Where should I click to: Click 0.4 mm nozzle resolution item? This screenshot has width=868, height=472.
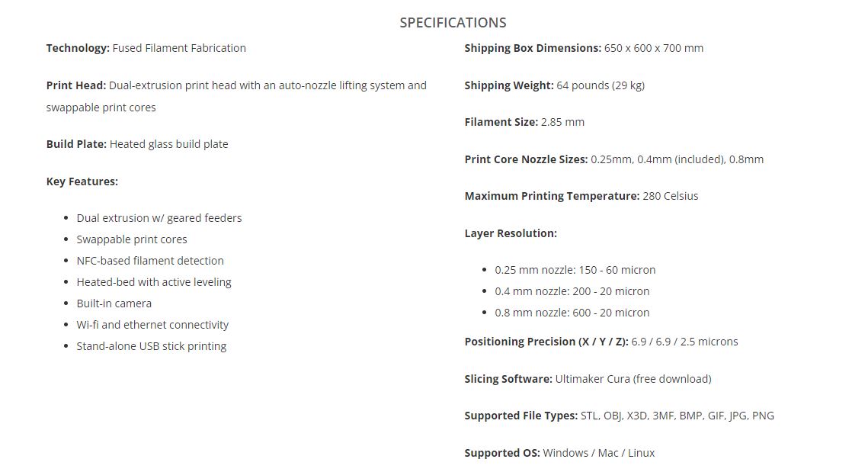[572, 291]
